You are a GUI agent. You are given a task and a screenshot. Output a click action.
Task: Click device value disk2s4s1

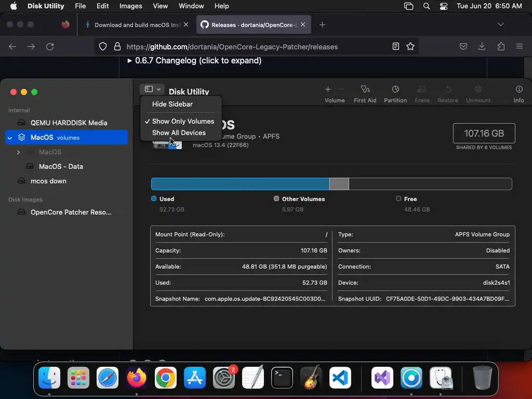(496, 283)
